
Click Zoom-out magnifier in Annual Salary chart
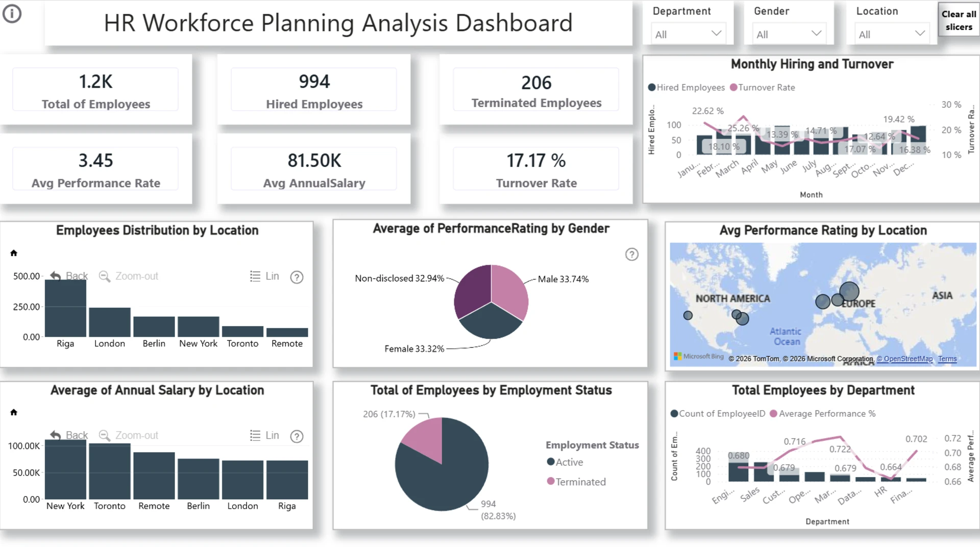pyautogui.click(x=129, y=435)
